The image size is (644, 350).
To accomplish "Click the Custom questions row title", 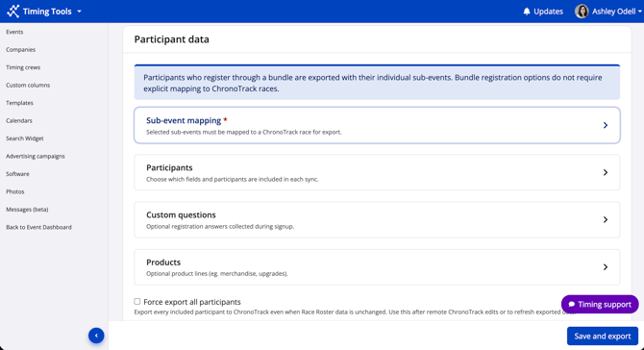I will click(x=181, y=214).
